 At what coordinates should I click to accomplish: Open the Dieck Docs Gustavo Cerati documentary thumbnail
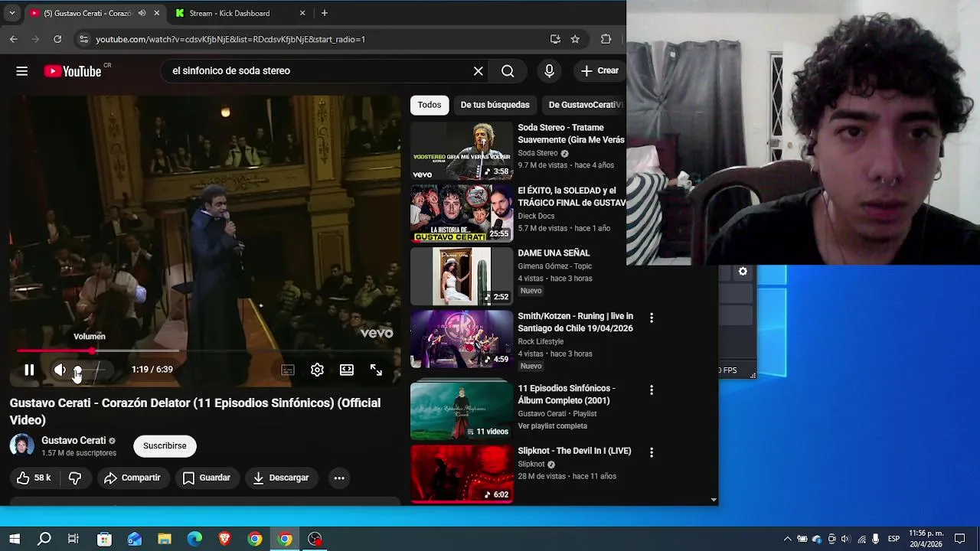click(462, 214)
